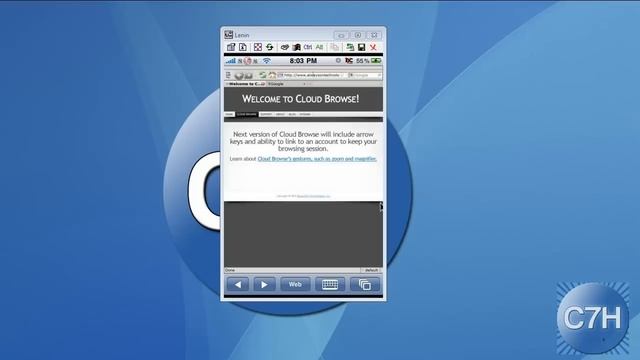Click the 'Done' status bar text
The width and height of the screenshot is (640, 360).
[x=230, y=270]
